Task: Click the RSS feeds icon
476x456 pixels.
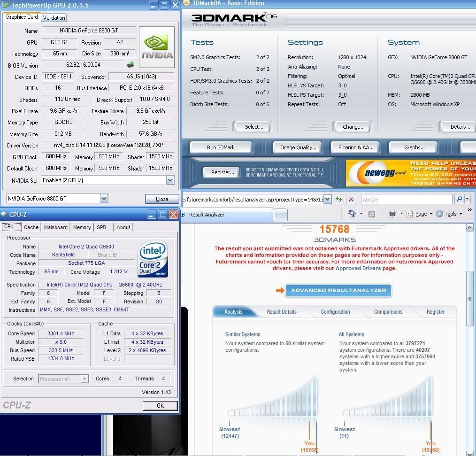Action: pyautogui.click(x=372, y=214)
